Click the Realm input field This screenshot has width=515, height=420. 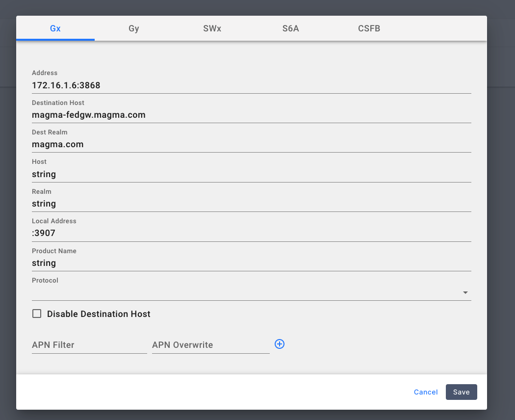point(251,204)
